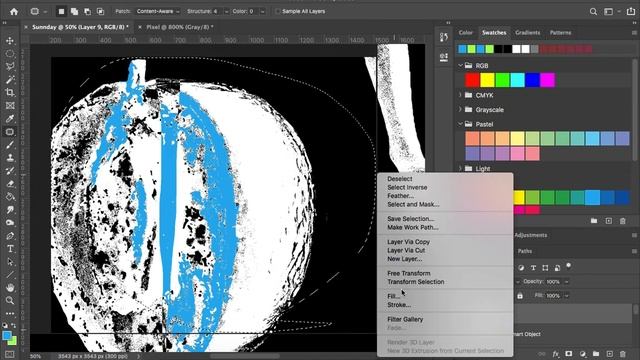Select the Type tool
This screenshot has width=640, height=360.
[10, 249]
